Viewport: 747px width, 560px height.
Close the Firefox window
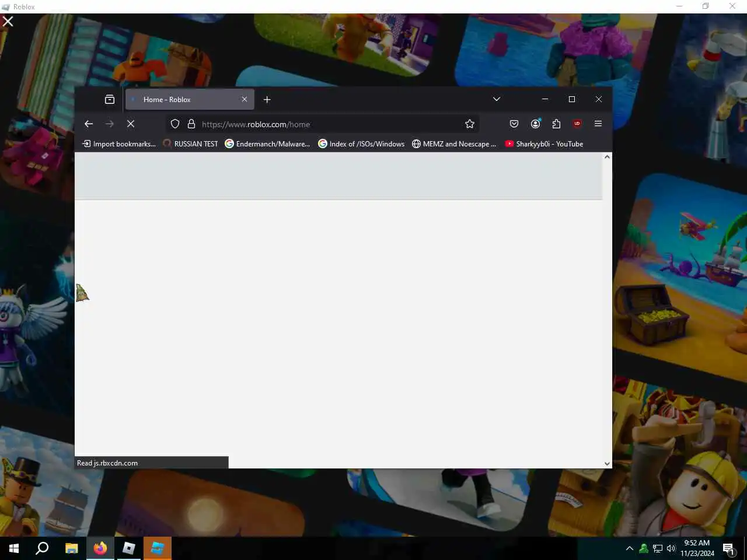[599, 99]
